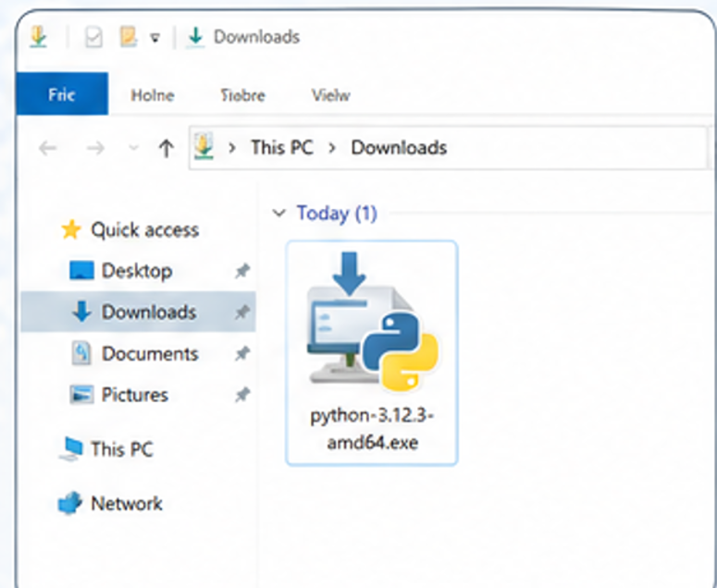Select the Python installer file thumbnail
The height and width of the screenshot is (588, 717).
[x=372, y=322]
